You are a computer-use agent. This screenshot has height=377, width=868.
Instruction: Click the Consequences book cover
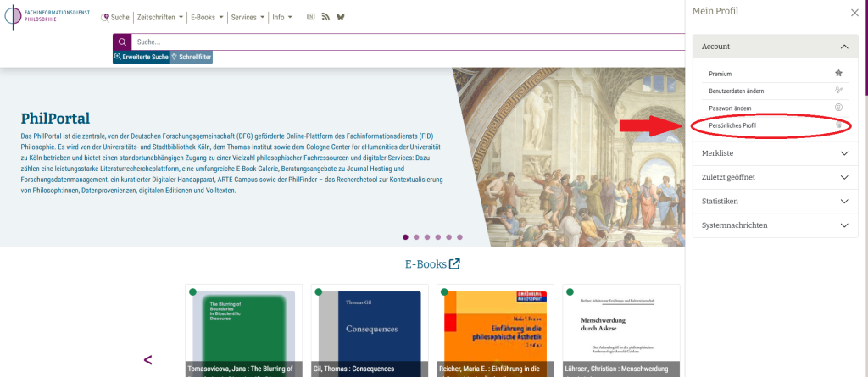click(x=370, y=327)
